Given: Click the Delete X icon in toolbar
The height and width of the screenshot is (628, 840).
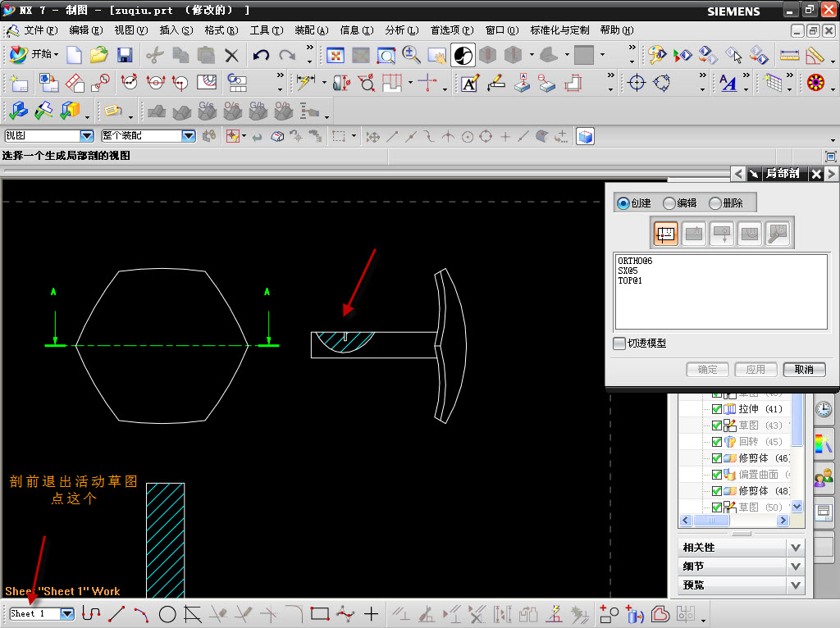Looking at the screenshot, I should click(232, 55).
